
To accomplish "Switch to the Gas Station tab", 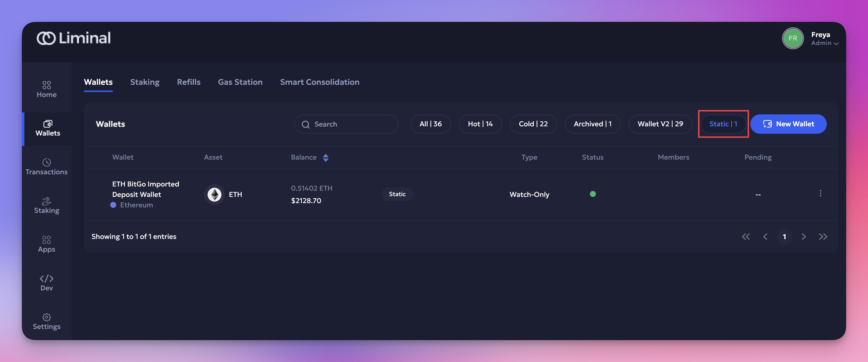I will pyautogui.click(x=240, y=82).
